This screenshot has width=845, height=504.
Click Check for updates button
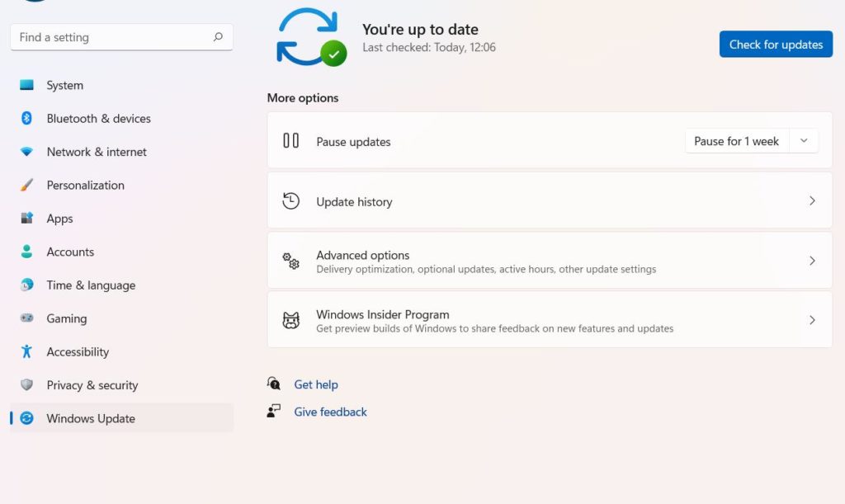click(x=776, y=45)
